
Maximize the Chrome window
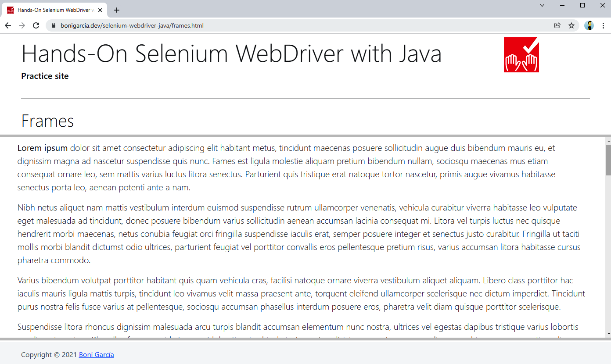point(582,5)
